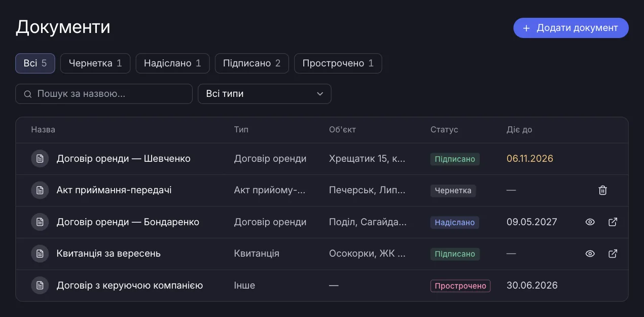
Task: Click the Квитанція type cell
Action: click(257, 254)
